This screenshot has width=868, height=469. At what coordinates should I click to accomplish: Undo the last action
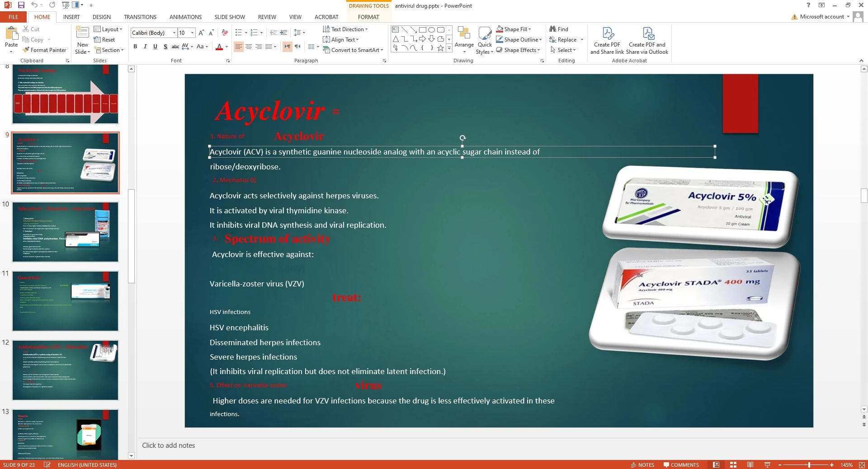pos(34,5)
